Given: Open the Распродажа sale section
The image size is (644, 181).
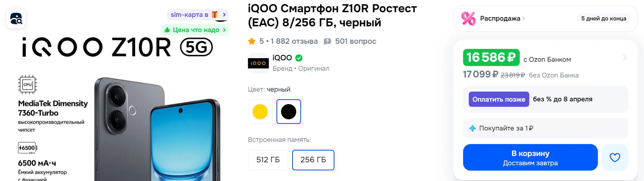Looking at the screenshot, I should 500,18.
